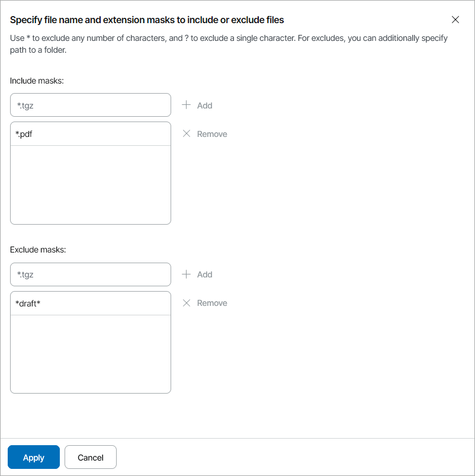
Task: Focus the Include masks text field
Action: pyautogui.click(x=91, y=105)
